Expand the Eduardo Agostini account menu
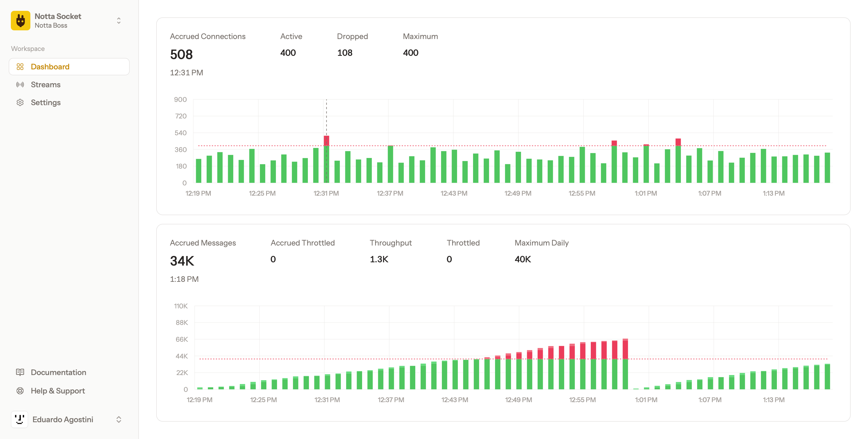This screenshot has width=868, height=439. [119, 419]
